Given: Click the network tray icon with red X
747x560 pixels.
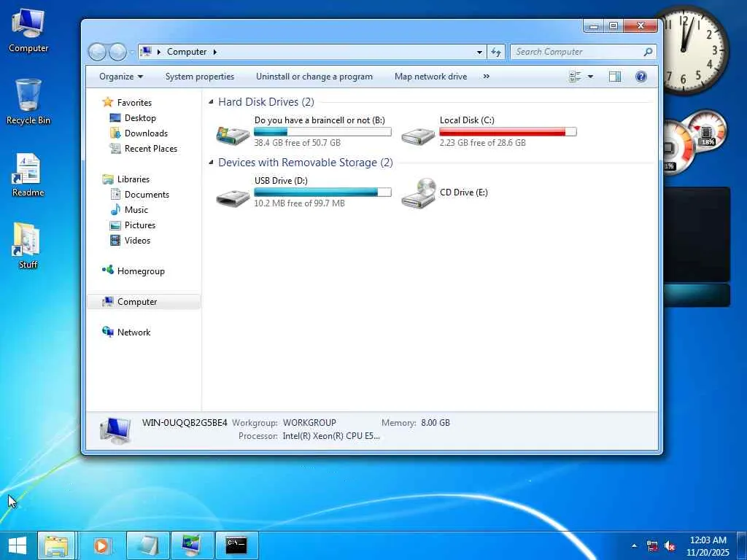Looking at the screenshot, I should 652,545.
